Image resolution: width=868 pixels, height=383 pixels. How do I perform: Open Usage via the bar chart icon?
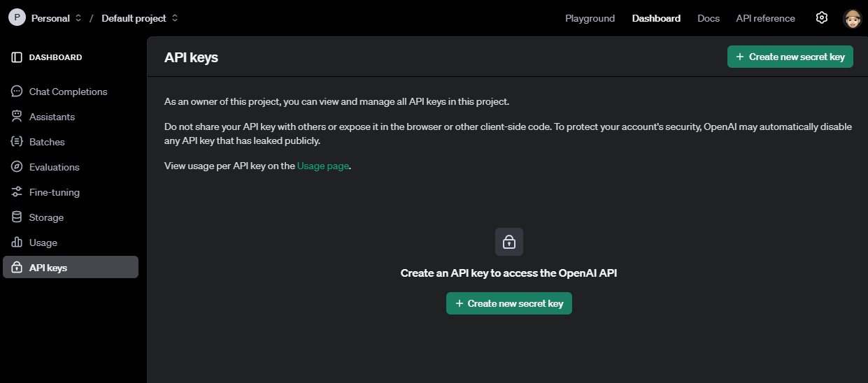(17, 243)
